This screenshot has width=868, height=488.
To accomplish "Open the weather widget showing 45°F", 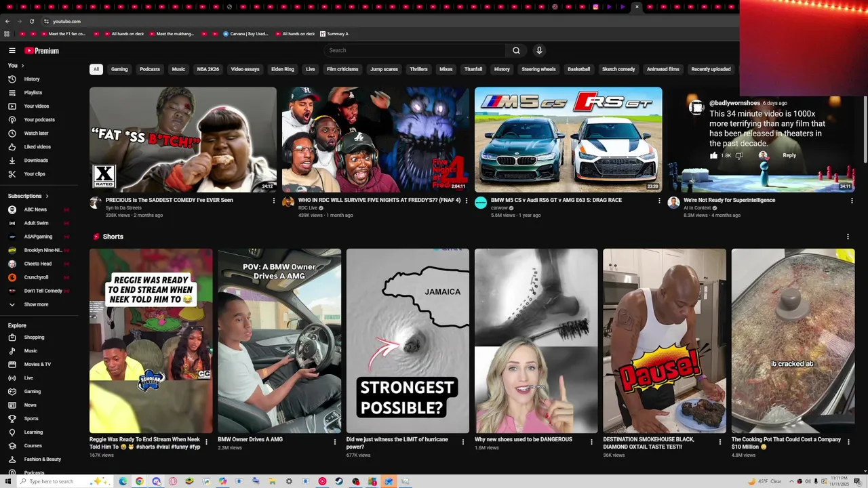I will 765,481.
